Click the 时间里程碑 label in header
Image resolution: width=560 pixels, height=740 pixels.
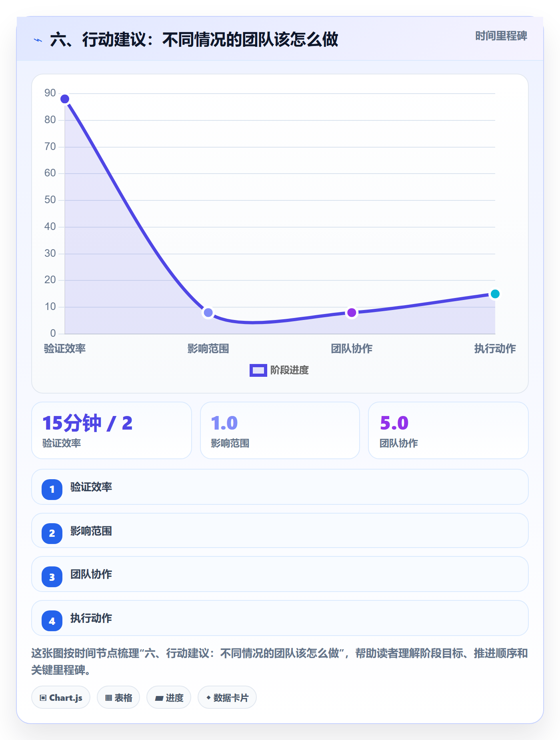coord(501,36)
